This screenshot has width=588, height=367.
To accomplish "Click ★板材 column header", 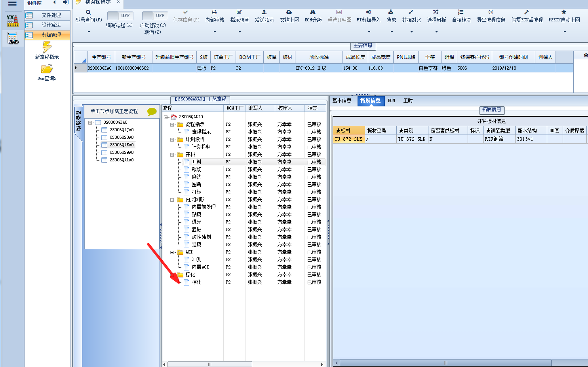I will 349,131.
